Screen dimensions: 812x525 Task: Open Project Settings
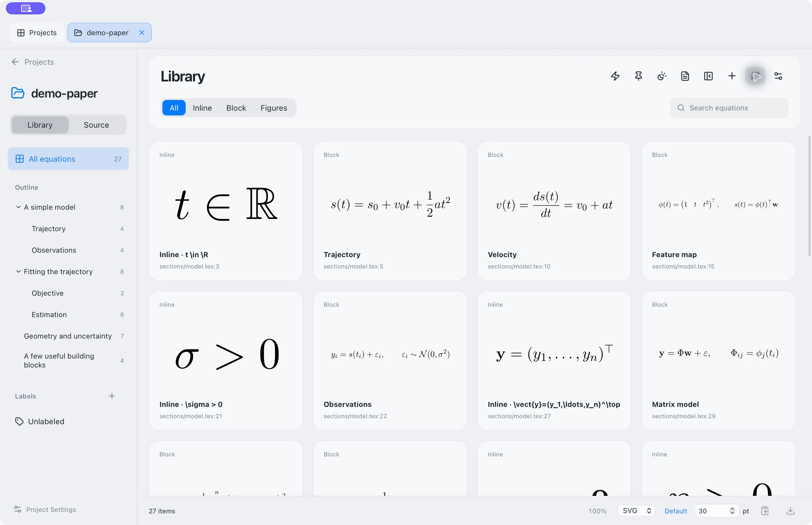tap(45, 509)
